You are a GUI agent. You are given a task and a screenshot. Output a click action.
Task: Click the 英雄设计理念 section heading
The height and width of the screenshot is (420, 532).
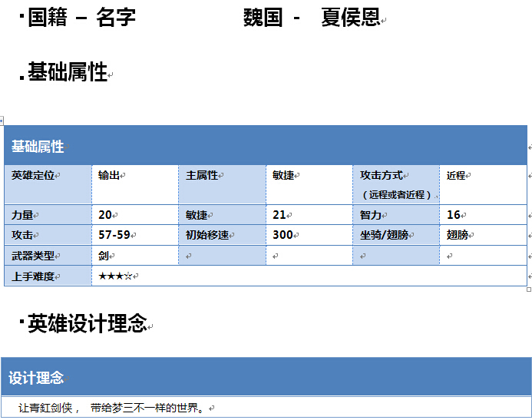[87, 324]
